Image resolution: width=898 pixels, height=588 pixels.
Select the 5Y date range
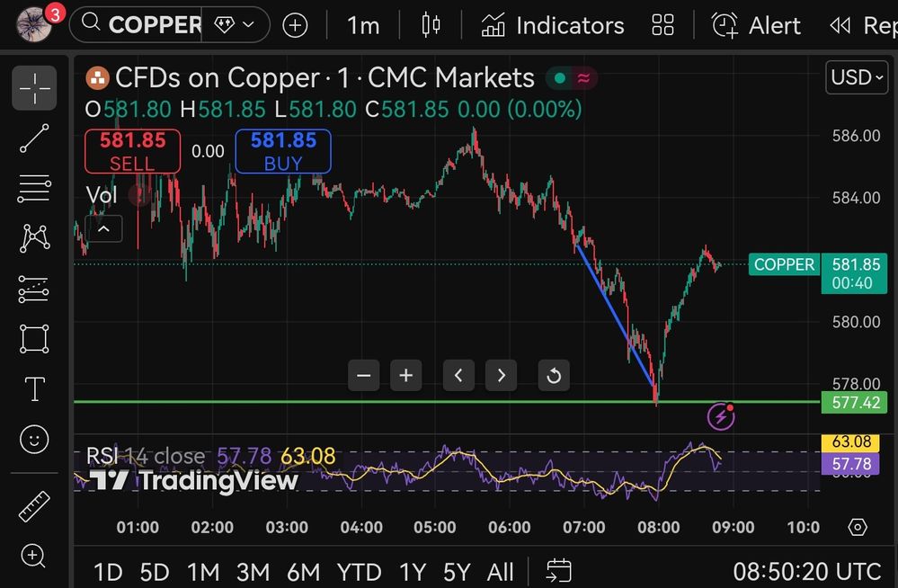pos(457,572)
